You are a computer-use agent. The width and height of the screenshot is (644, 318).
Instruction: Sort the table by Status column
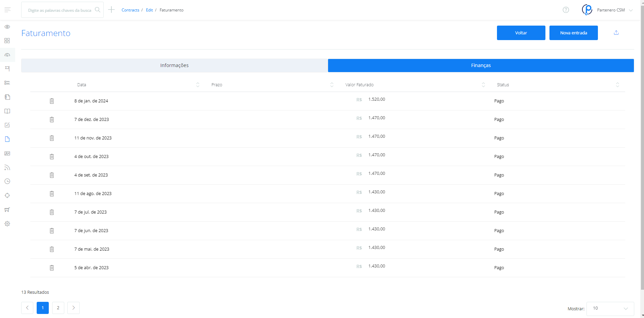[617, 85]
